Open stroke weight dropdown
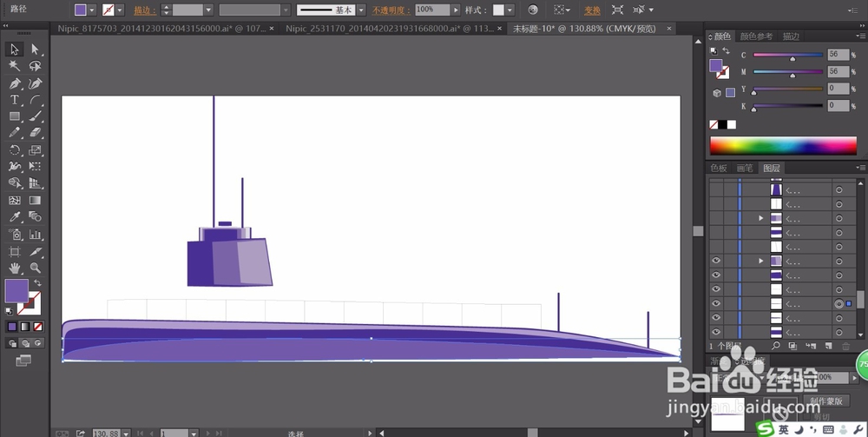This screenshot has width=868, height=437. point(208,10)
